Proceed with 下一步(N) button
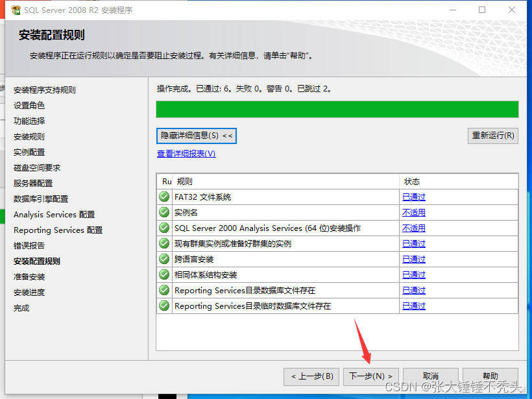Viewport: 532px width, 399px height. [371, 376]
